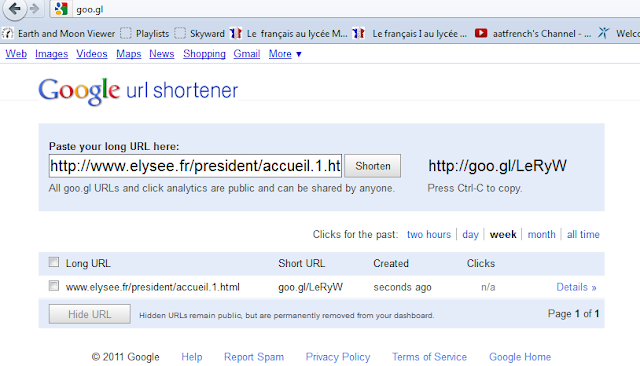
Task: Show clicks for the past two hours
Action: coord(429,235)
